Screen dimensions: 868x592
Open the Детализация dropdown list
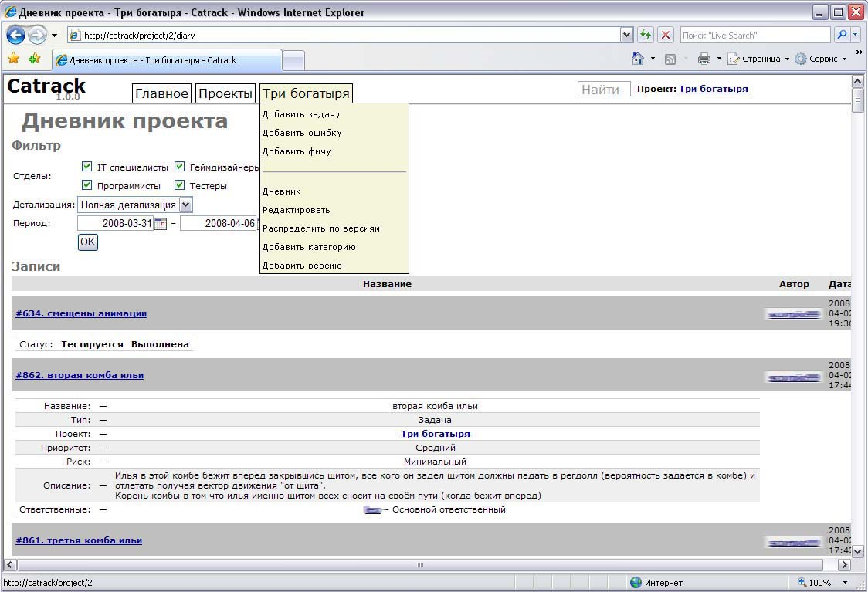(185, 205)
